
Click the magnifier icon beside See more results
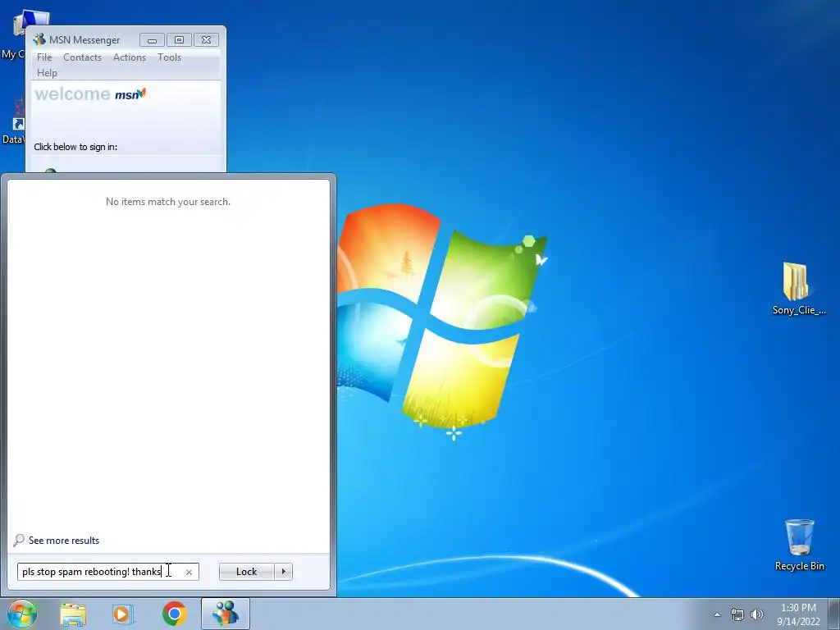coord(19,540)
